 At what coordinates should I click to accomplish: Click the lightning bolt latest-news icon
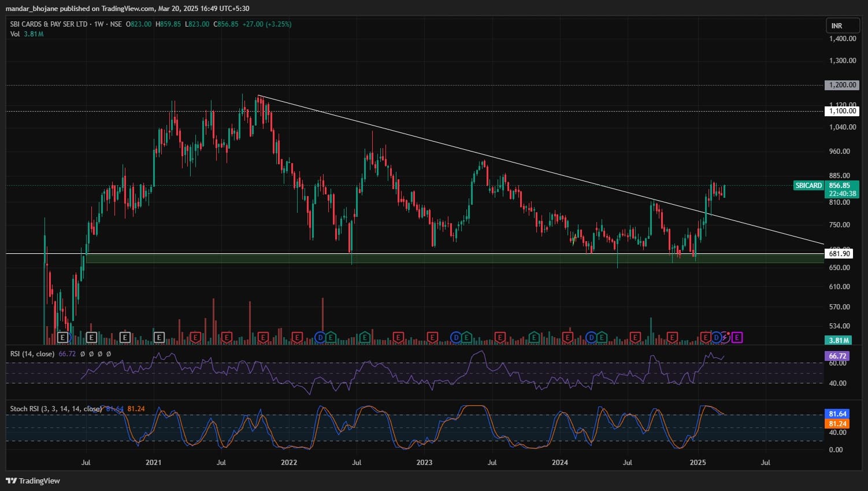point(725,337)
